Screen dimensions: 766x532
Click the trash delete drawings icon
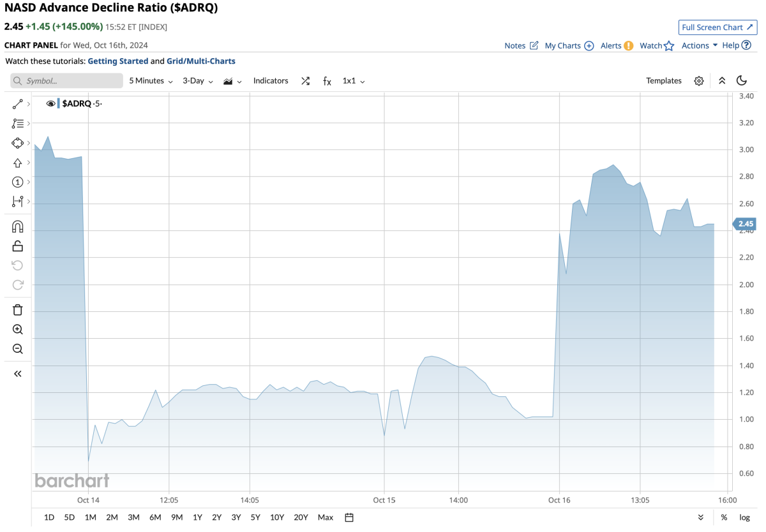click(17, 310)
